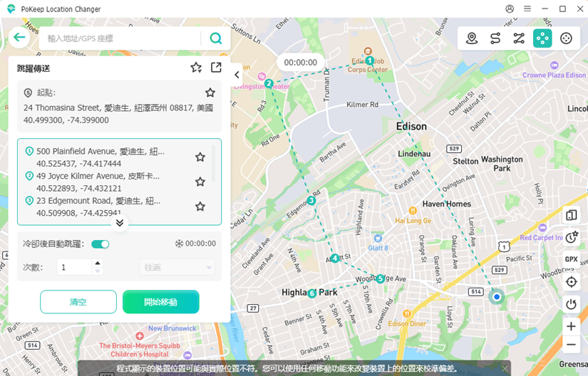Add the jump route to favorites

pos(196,68)
